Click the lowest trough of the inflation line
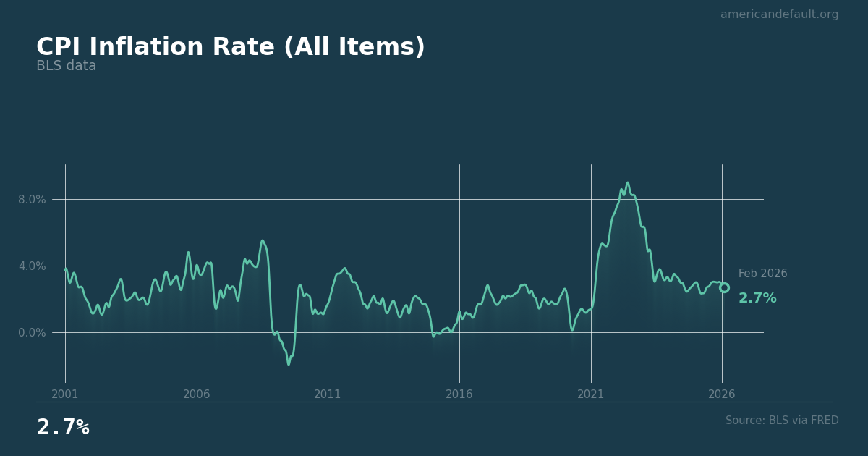The height and width of the screenshot is (456, 868). tap(289, 364)
